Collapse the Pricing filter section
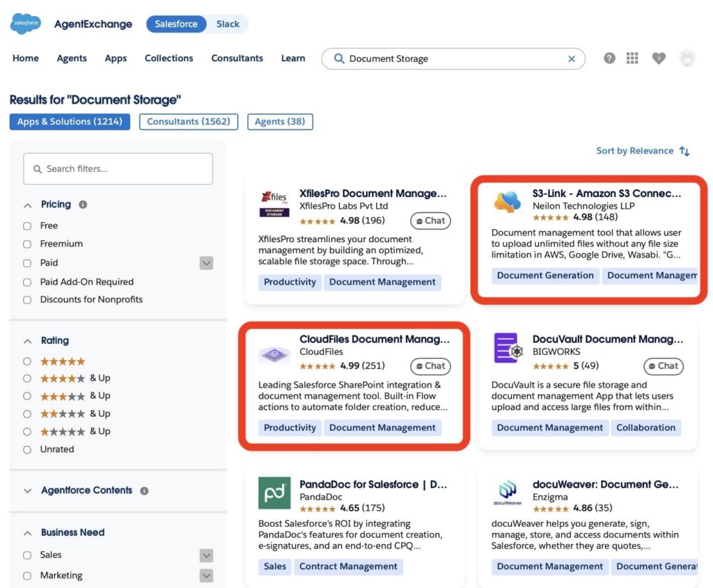This screenshot has width=713, height=588. pyautogui.click(x=28, y=205)
